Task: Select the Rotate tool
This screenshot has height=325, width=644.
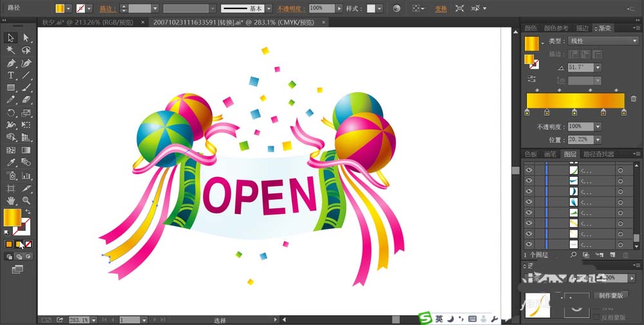Action: (11, 113)
